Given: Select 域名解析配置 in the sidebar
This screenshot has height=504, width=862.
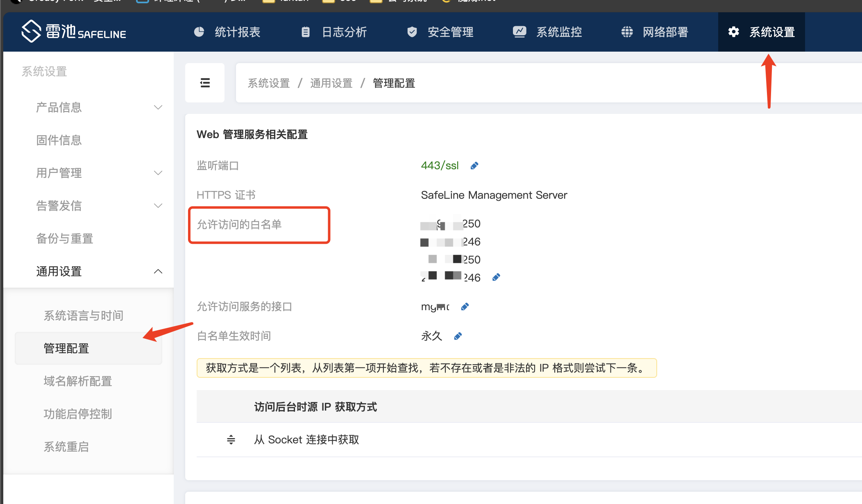Looking at the screenshot, I should [x=78, y=381].
